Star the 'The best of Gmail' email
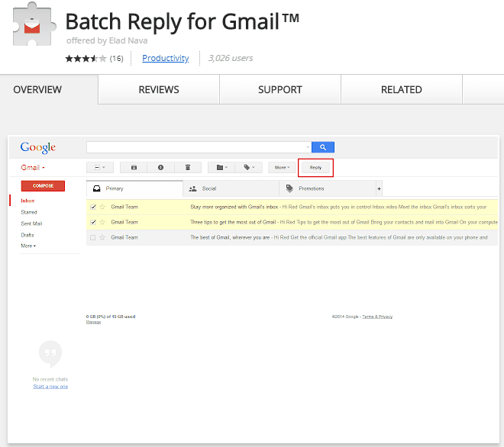Image resolution: width=504 pixels, height=447 pixels. pyautogui.click(x=102, y=237)
